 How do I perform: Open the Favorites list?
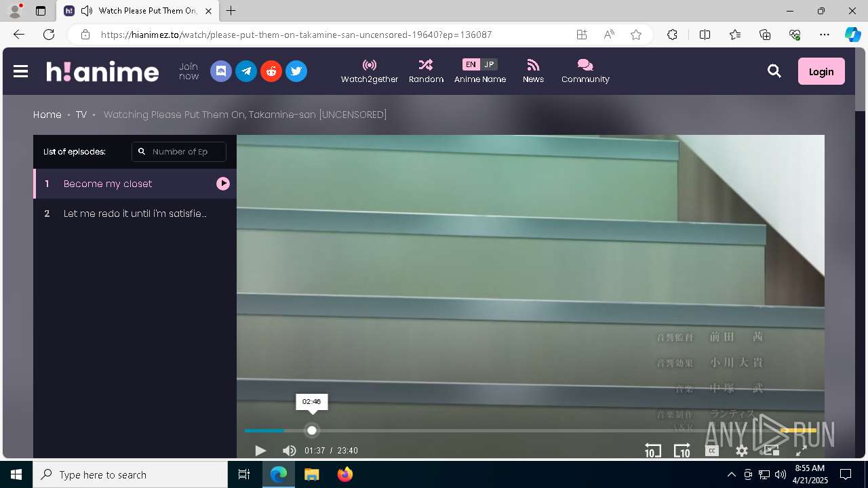pyautogui.click(x=735, y=35)
